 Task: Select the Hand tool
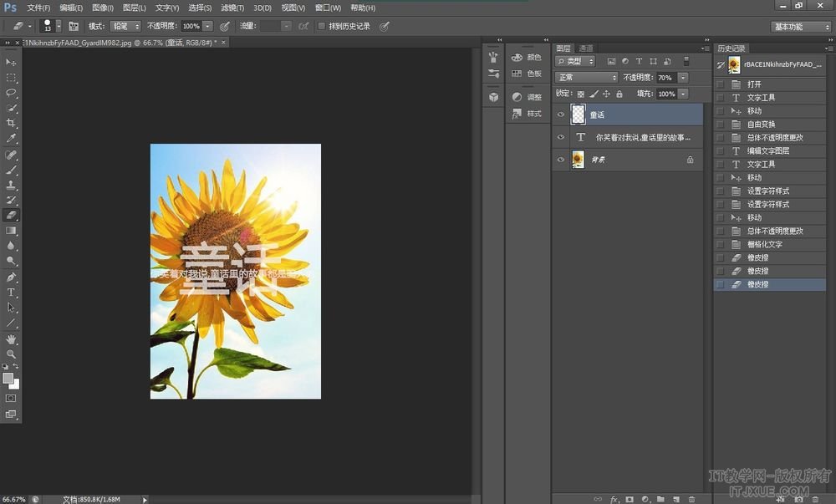click(12, 339)
